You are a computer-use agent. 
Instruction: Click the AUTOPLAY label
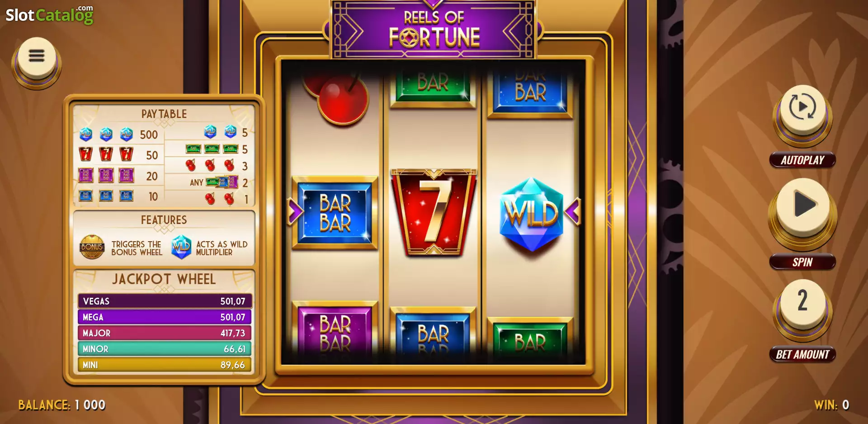point(802,160)
